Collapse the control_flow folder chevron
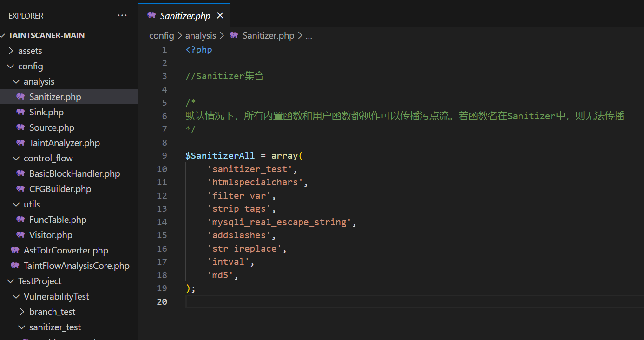Viewport: 644px width, 340px height. coord(17,158)
